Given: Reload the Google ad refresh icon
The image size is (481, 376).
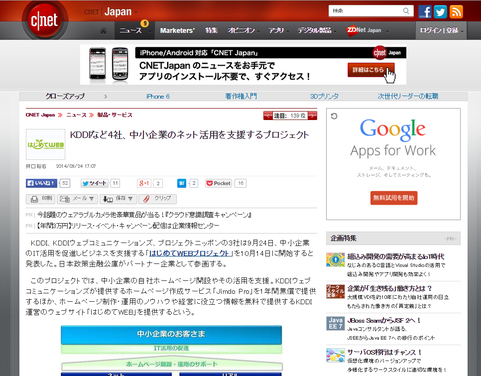Looking at the screenshot, I should 334,116.
